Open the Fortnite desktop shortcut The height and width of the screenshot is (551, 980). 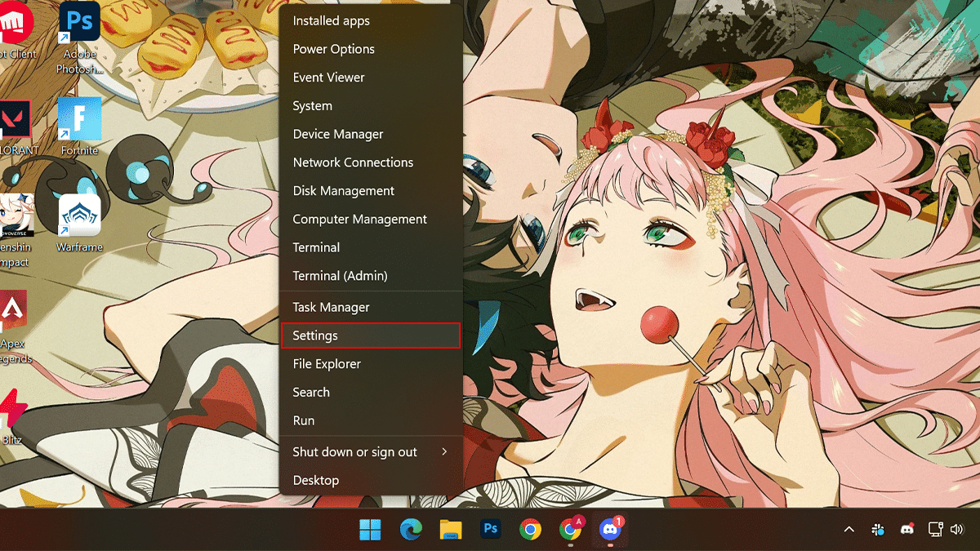tap(79, 120)
